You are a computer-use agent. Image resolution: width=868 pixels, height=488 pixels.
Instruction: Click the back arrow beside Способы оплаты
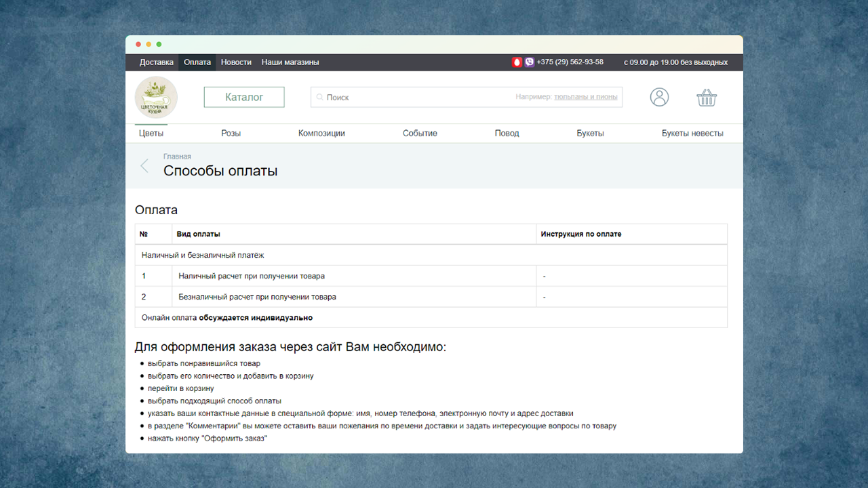click(144, 165)
